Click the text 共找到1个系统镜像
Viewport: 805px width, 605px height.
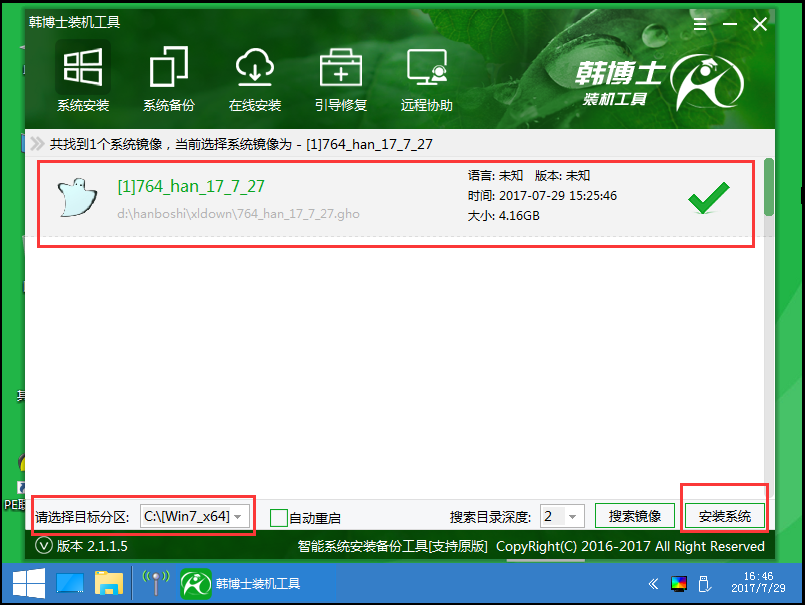click(x=106, y=144)
